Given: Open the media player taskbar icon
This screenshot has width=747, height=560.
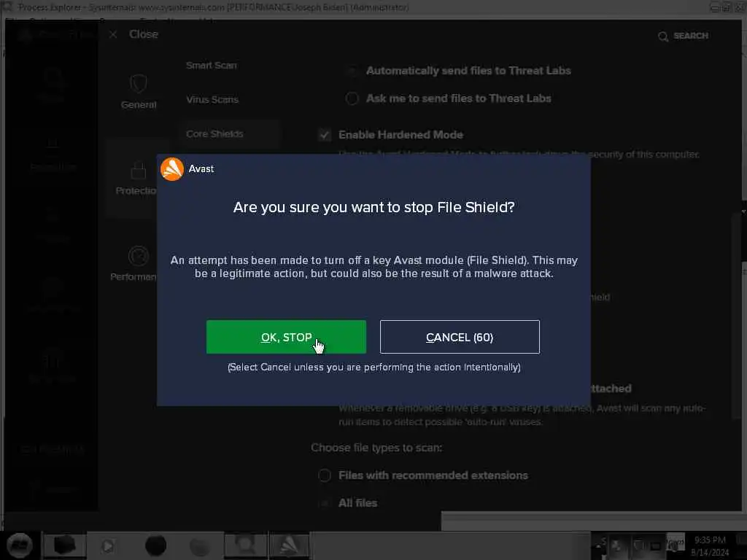Looking at the screenshot, I should coord(108,545).
